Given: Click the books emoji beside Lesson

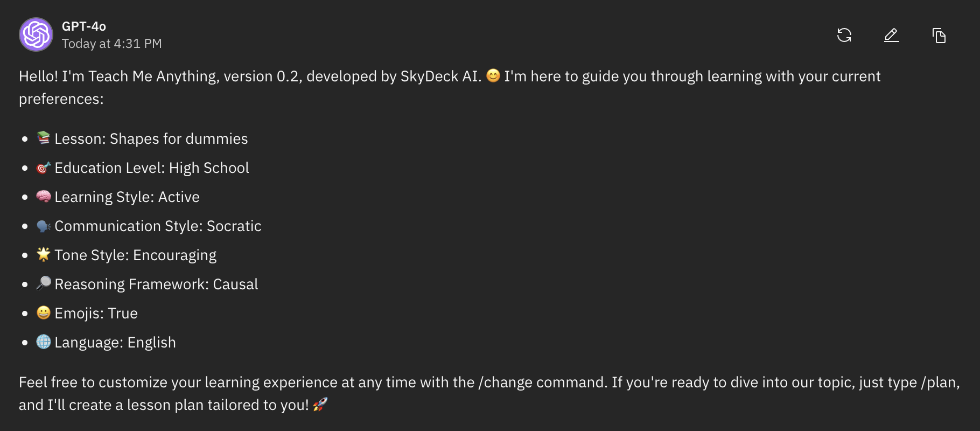Looking at the screenshot, I should point(44,138).
